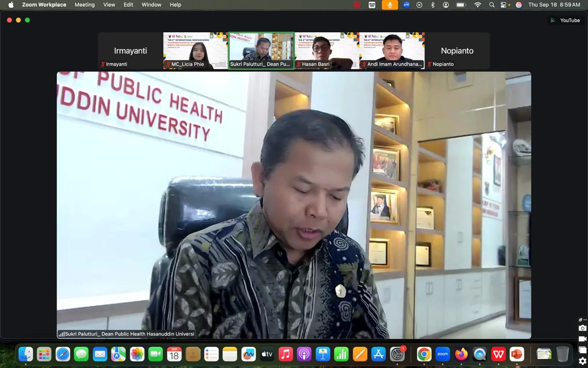
Task: Take a screenshot with the camera icon
Action: [582, 328]
